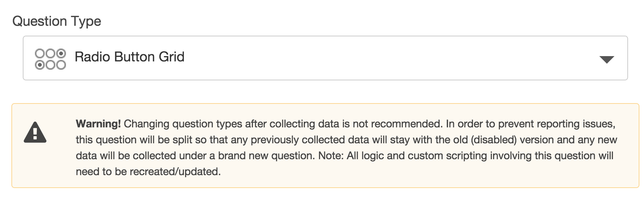Click the warning triangle icon

(35, 132)
